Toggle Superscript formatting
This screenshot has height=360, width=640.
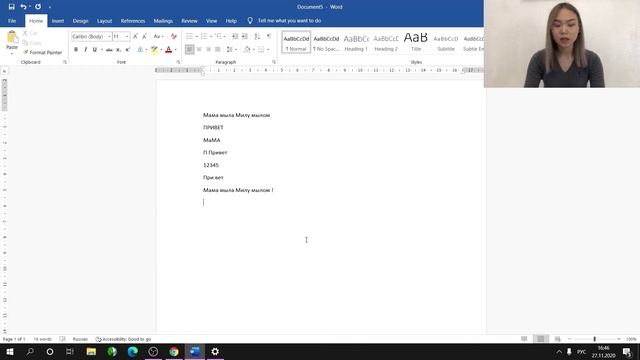point(128,50)
